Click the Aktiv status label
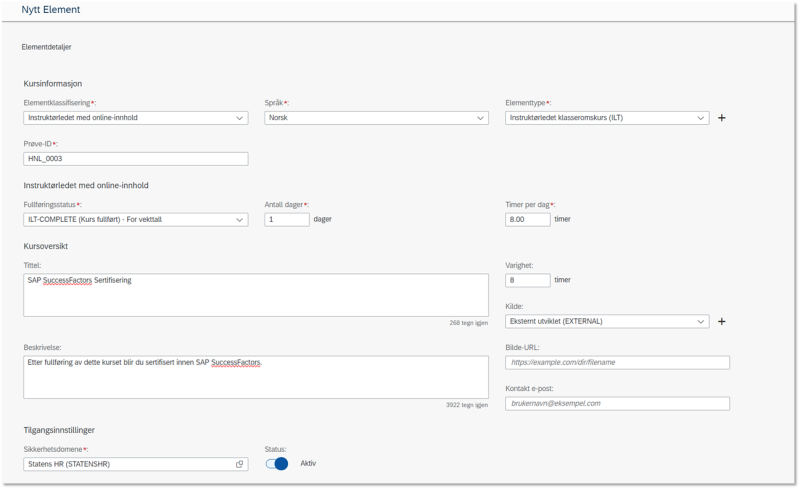This screenshot has height=489, width=800. point(308,463)
